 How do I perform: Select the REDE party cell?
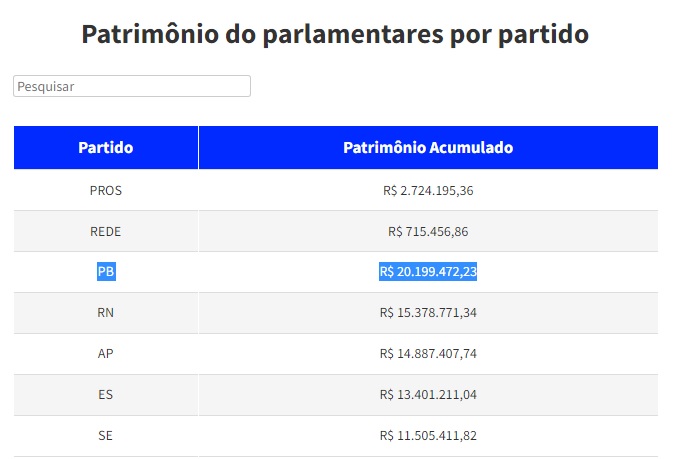[106, 231]
